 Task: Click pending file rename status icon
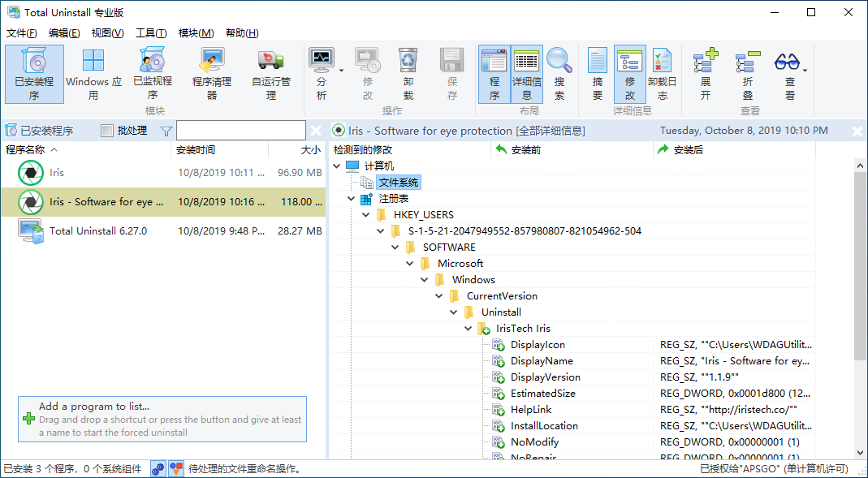click(175, 469)
